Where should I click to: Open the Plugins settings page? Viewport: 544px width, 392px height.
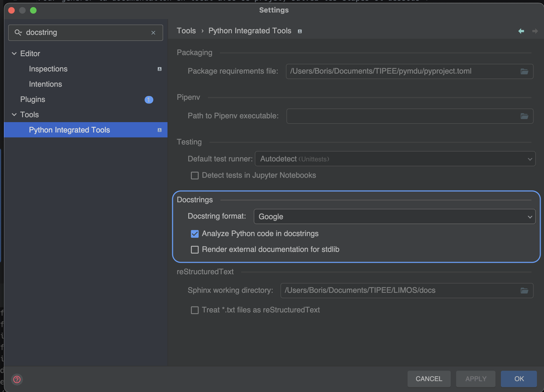pyautogui.click(x=33, y=99)
